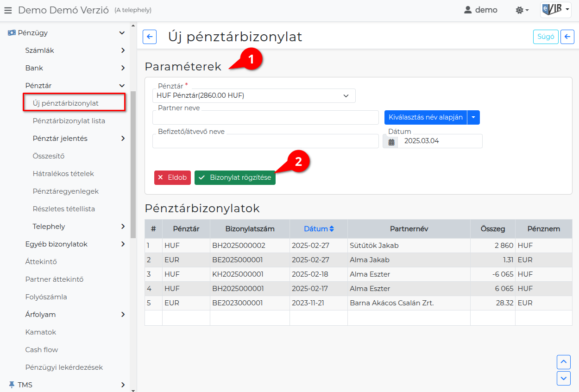Open Cash flow menu item
The width and height of the screenshot is (579, 392).
(42, 350)
